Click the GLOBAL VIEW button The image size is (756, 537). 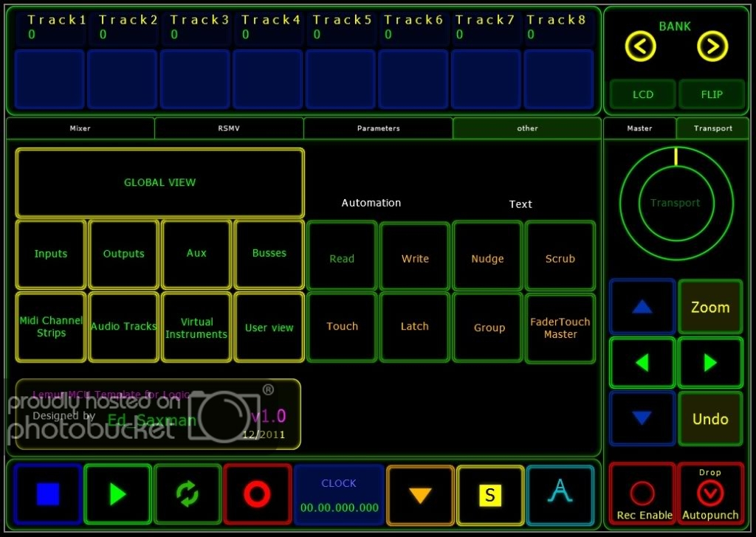tap(160, 182)
